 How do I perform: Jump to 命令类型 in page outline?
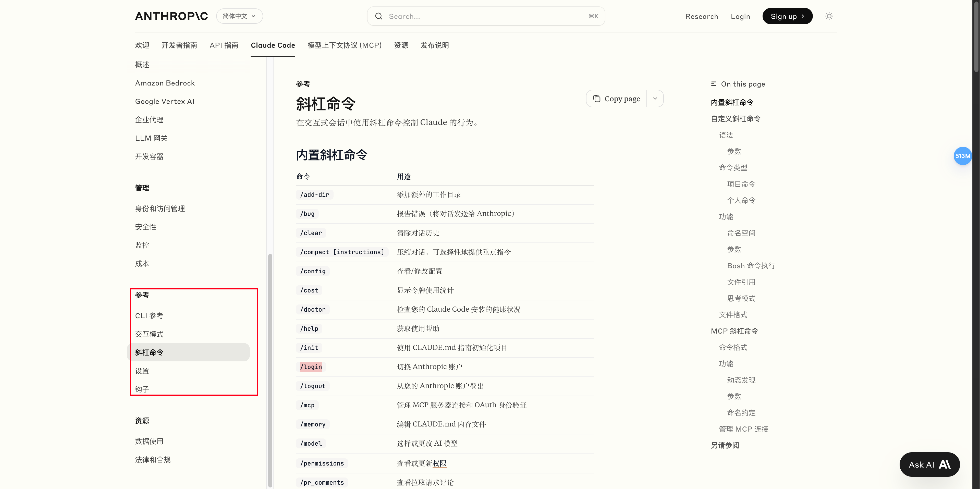(733, 168)
